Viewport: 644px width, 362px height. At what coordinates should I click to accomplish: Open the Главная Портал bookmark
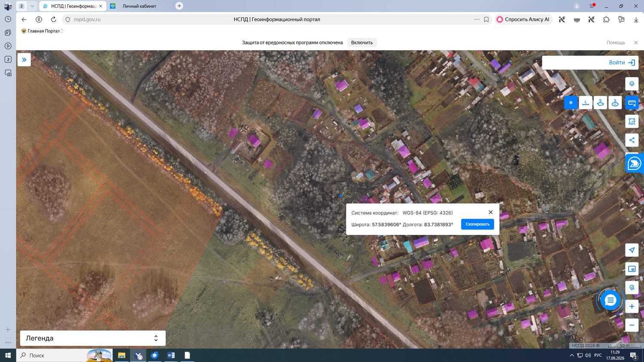(42, 31)
